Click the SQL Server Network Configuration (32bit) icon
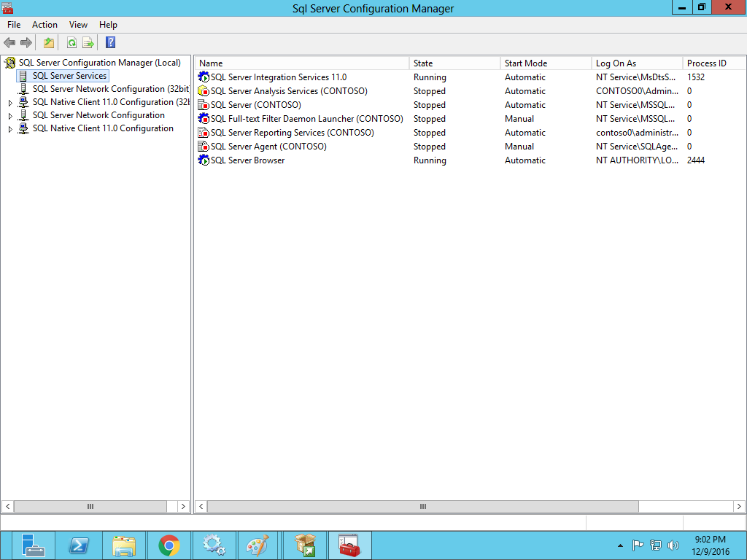 23,89
